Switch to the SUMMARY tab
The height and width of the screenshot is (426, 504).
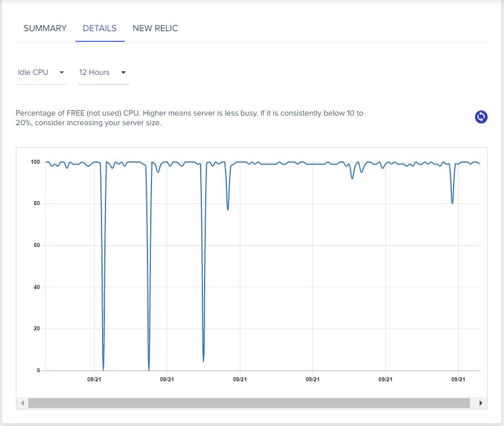[x=45, y=28]
